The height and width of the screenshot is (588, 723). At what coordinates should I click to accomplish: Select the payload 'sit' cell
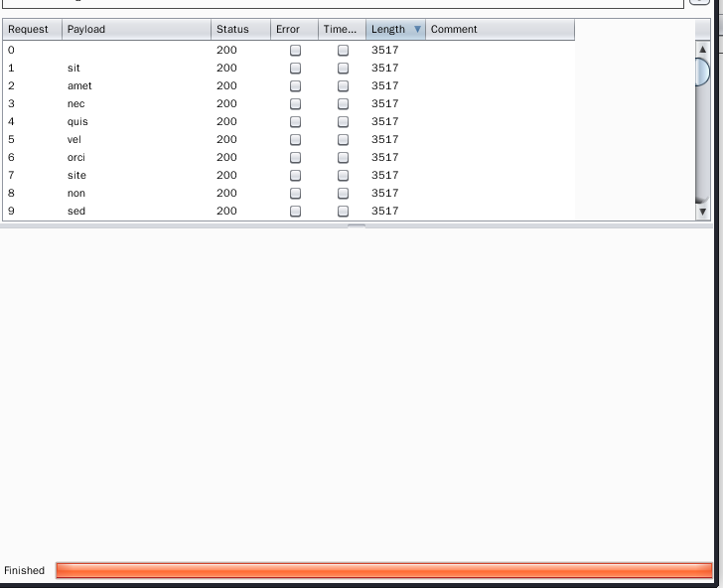click(x=136, y=68)
